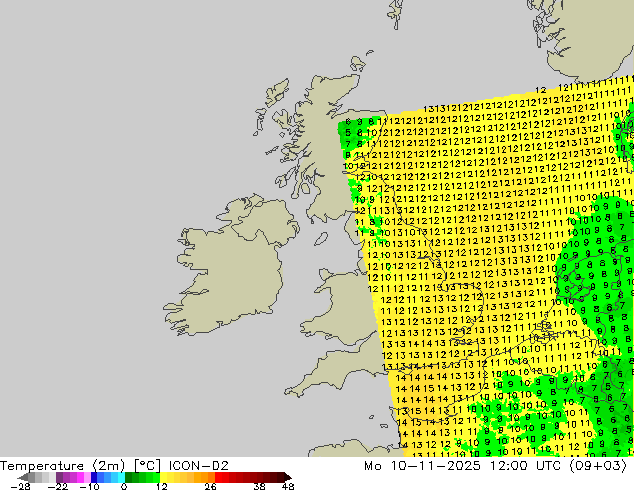Screen dimensions: 634x490
Task: Click the grey left arrow end of the color scale
Action: coord(23,477)
